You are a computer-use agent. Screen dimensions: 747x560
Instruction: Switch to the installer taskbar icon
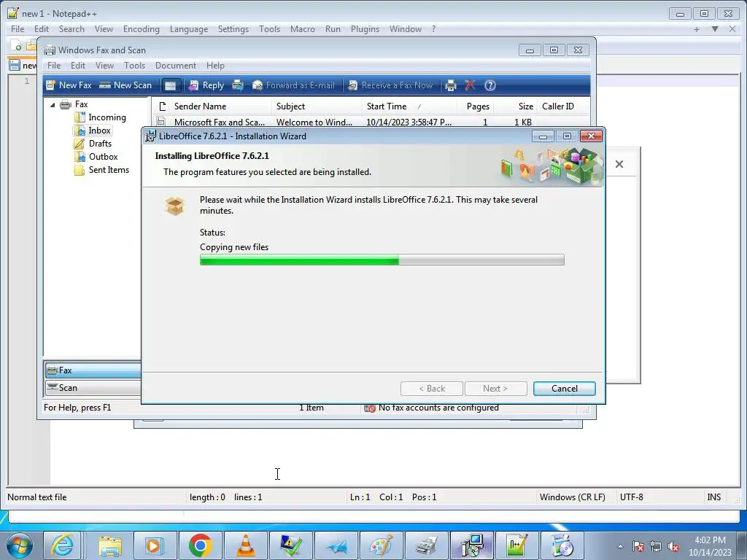point(472,545)
